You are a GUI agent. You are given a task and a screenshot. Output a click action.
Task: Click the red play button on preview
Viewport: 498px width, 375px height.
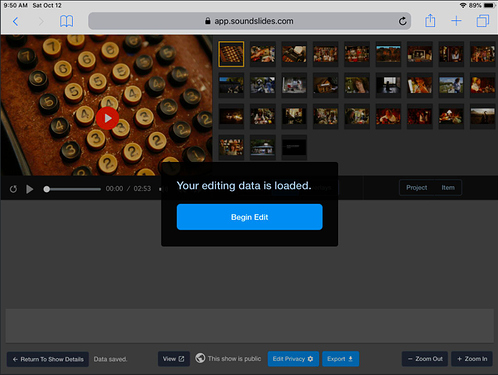click(x=107, y=118)
